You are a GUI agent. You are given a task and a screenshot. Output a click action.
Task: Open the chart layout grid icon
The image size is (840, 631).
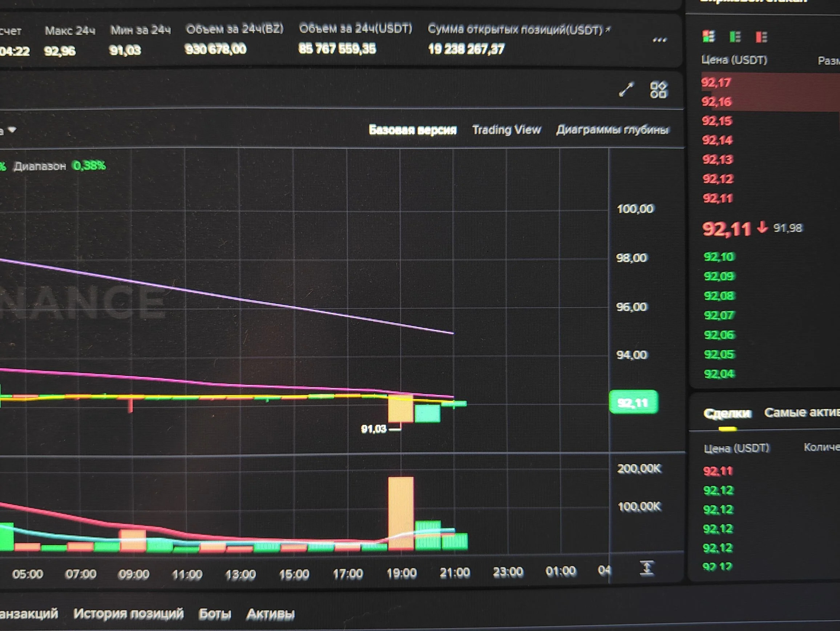658,90
